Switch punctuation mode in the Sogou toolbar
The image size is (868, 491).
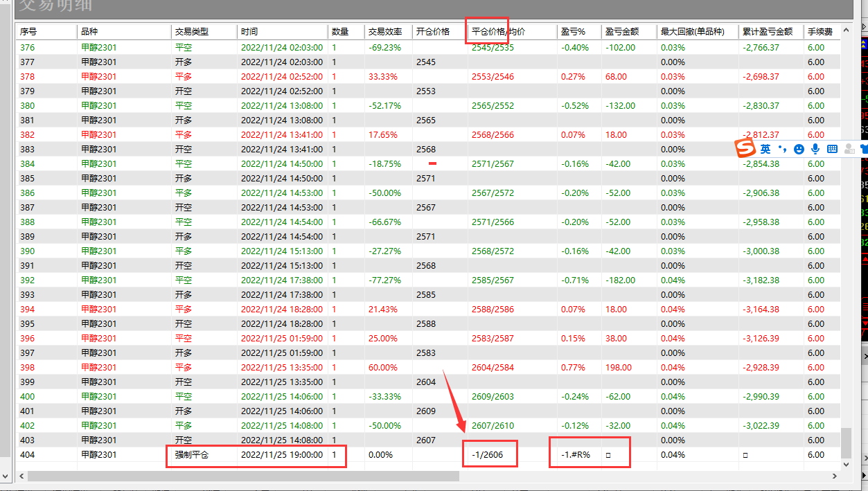coord(783,149)
